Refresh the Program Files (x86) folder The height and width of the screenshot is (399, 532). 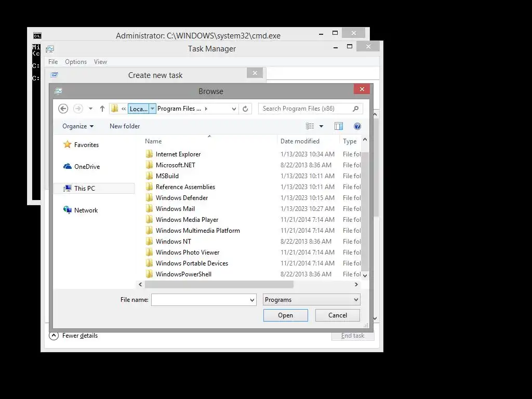[245, 109]
